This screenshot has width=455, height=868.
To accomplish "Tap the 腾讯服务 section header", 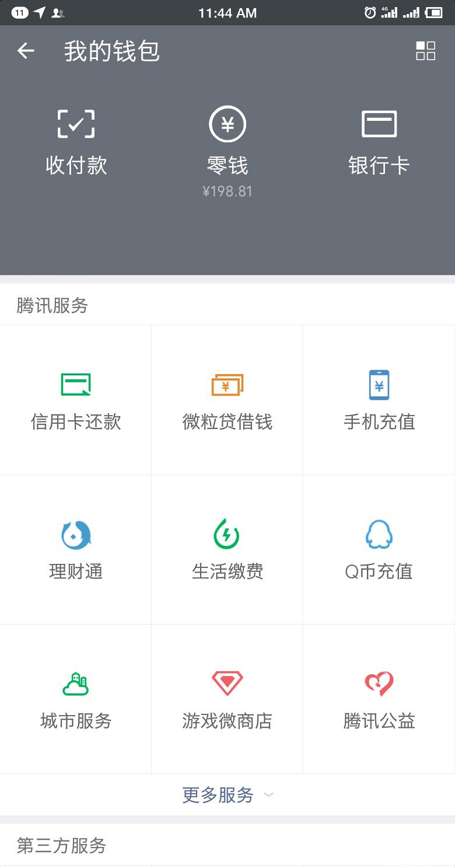I will 52,305.
